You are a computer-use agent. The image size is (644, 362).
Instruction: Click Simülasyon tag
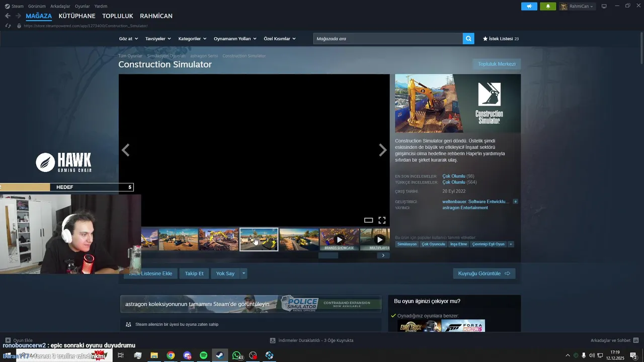click(x=407, y=244)
